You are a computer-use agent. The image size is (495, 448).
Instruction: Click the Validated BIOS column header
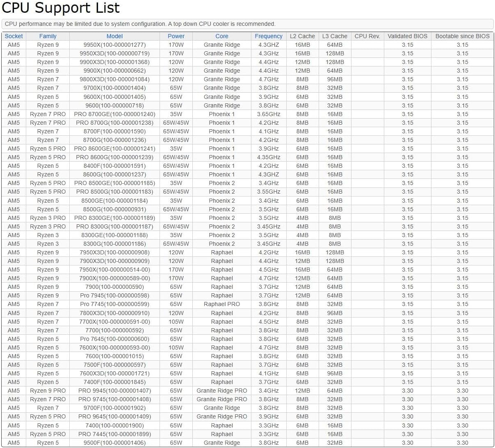tap(407, 36)
